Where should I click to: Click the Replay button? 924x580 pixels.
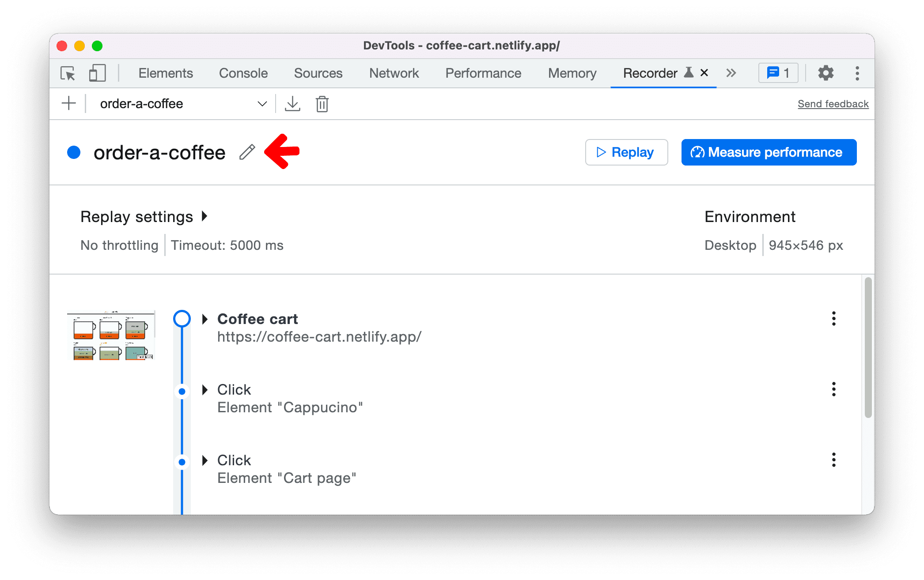pyautogui.click(x=625, y=152)
